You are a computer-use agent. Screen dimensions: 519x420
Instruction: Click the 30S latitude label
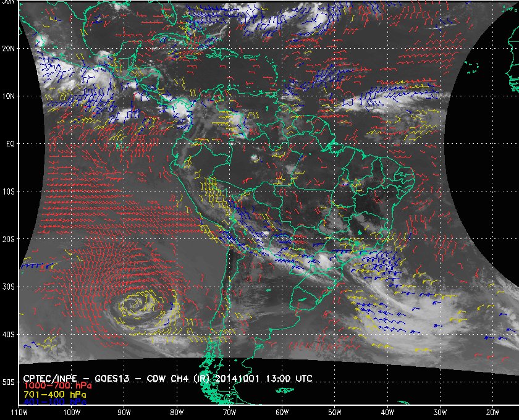tap(9, 287)
